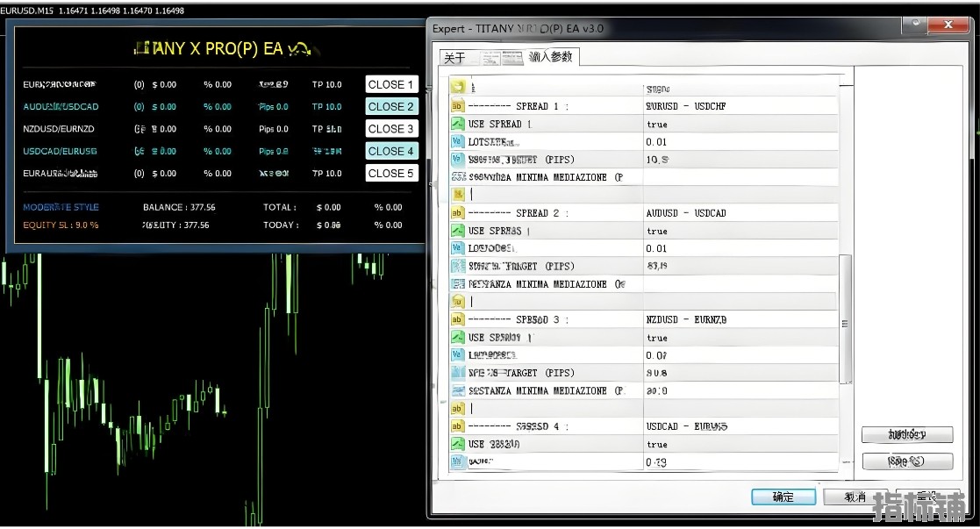Click the ab icon beside SPREAD 4 header
Viewport: 980px width, 529px height.
click(457, 426)
